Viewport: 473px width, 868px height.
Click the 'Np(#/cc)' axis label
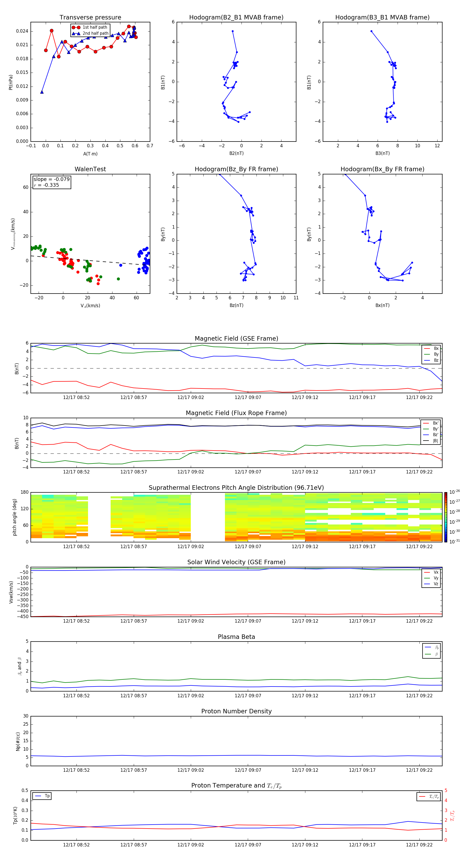coord(18,741)
